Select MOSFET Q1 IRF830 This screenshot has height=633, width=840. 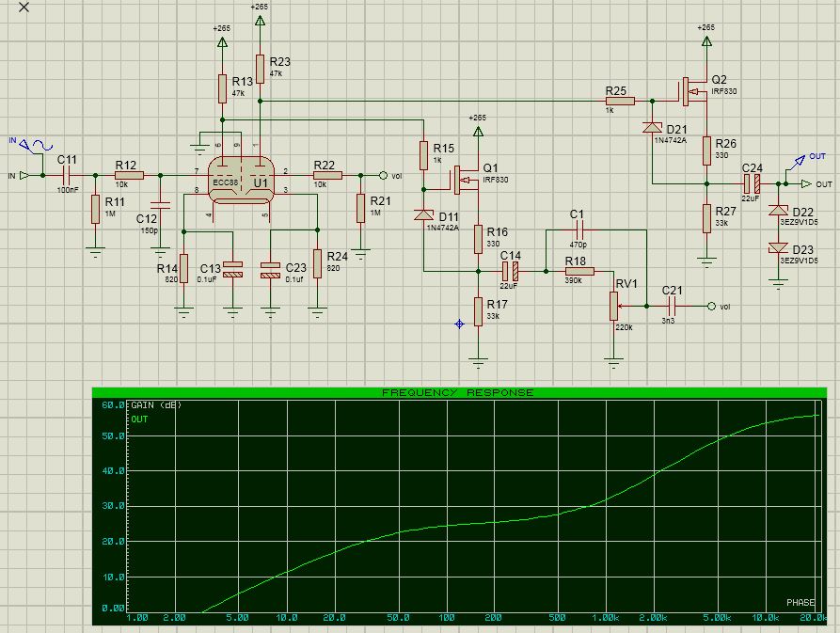pyautogui.click(x=466, y=181)
